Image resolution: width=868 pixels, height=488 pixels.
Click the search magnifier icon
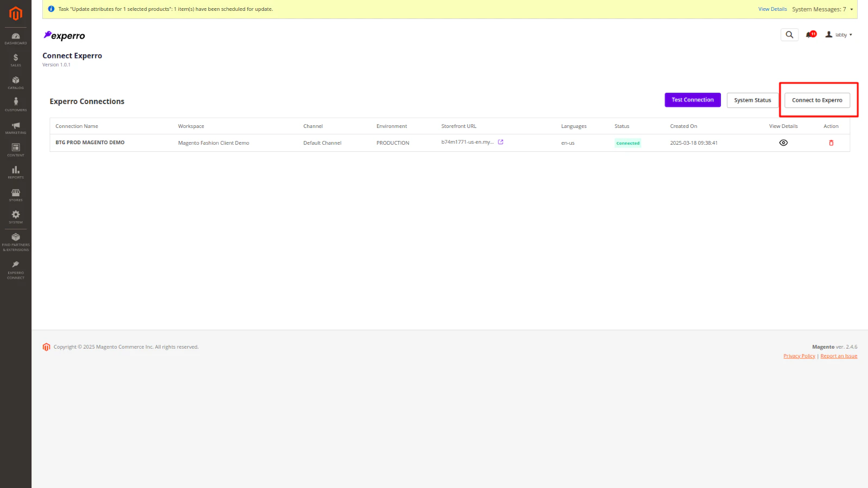click(789, 35)
